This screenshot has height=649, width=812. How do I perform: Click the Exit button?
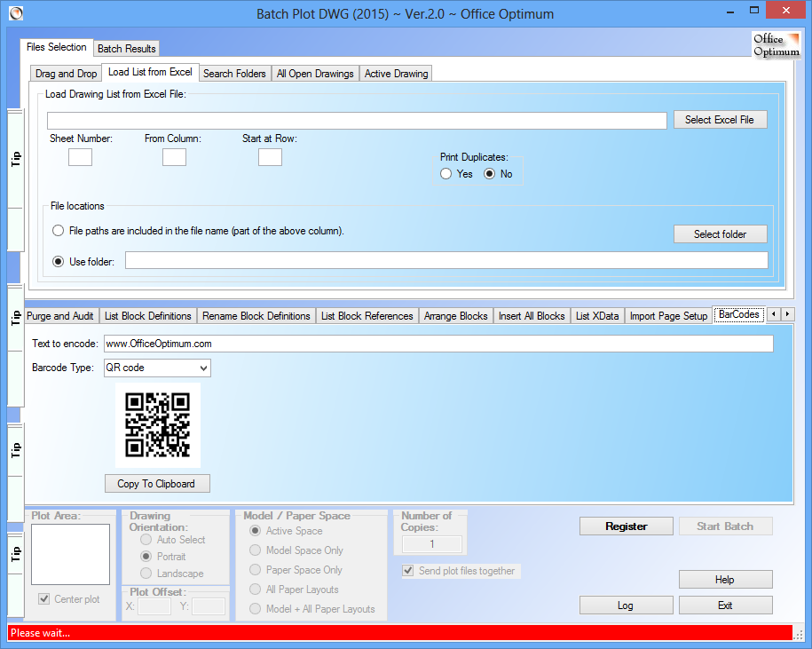coord(725,605)
